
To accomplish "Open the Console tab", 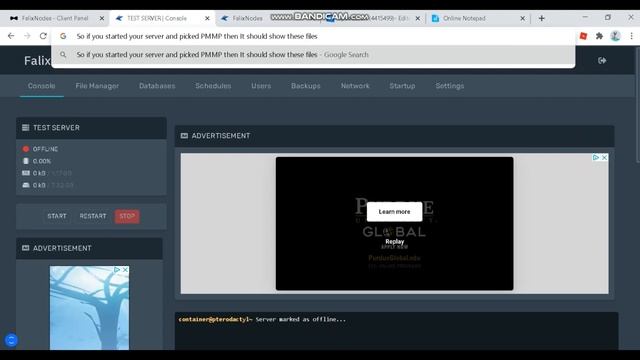I will (x=42, y=86).
